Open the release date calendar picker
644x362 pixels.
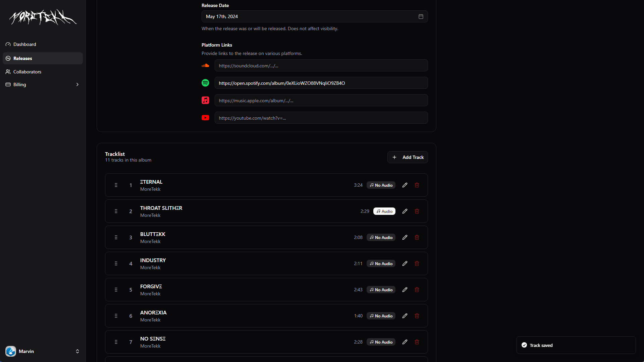[x=421, y=16]
